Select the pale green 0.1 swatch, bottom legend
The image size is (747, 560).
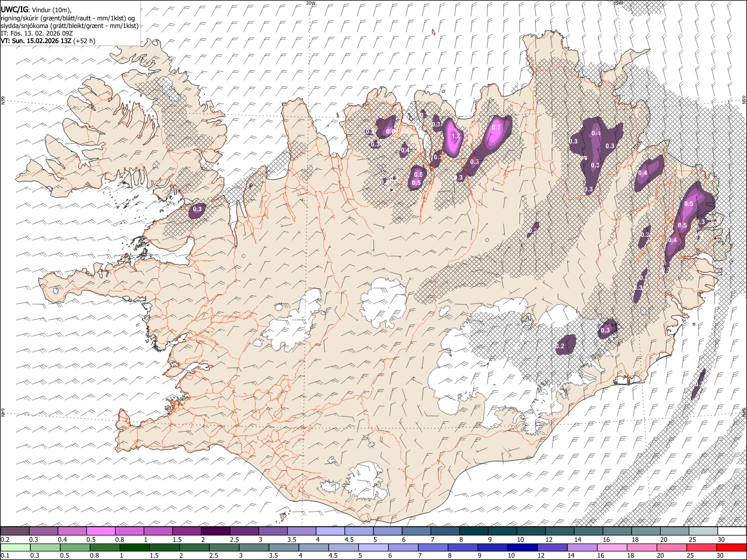tap(15, 548)
